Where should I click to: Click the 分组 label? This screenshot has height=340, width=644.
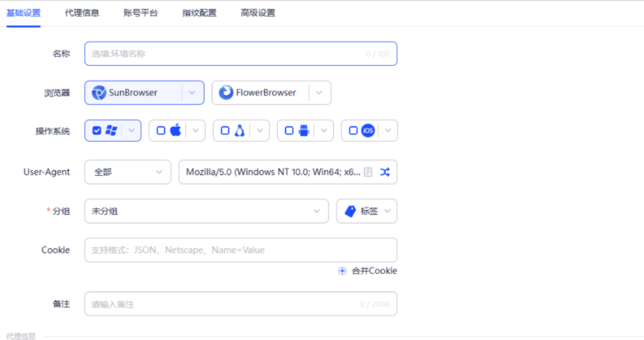pos(61,212)
